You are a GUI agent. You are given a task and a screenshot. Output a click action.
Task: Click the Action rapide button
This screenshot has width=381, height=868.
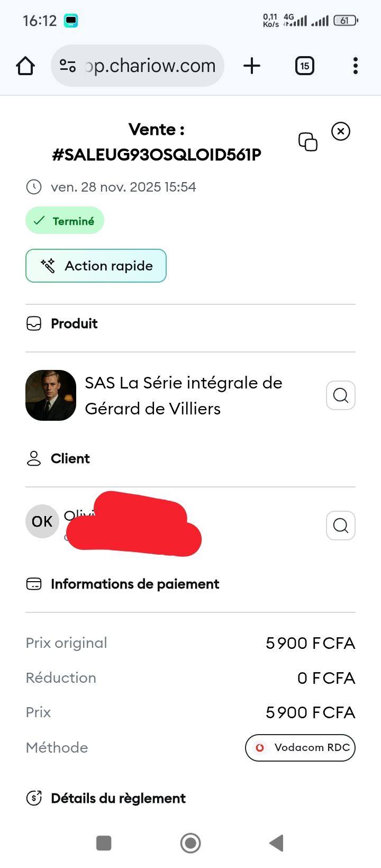[96, 266]
